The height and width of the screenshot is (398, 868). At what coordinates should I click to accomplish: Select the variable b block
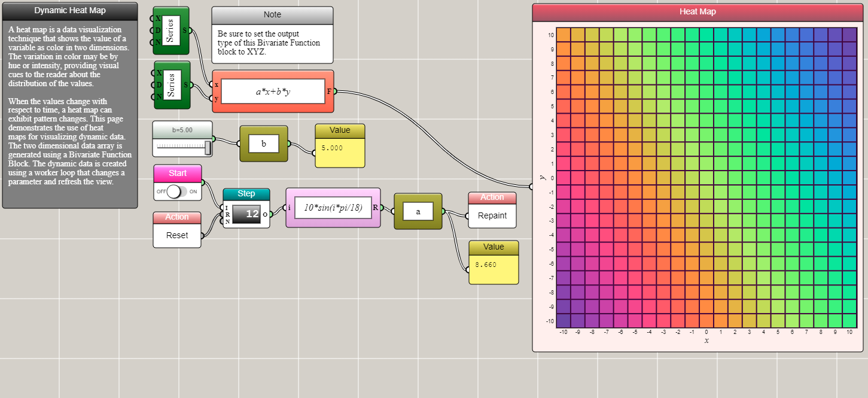263,144
